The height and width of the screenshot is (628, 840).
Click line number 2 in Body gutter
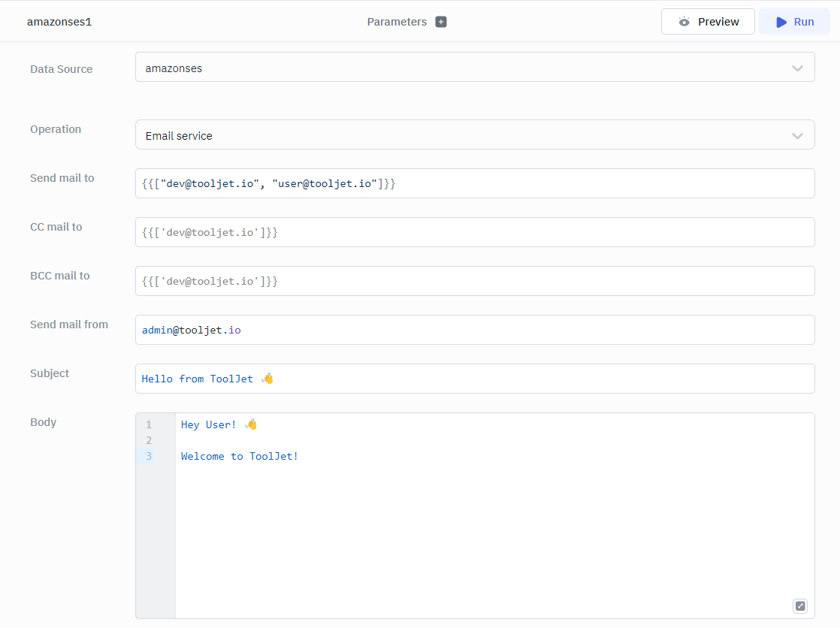click(x=149, y=440)
